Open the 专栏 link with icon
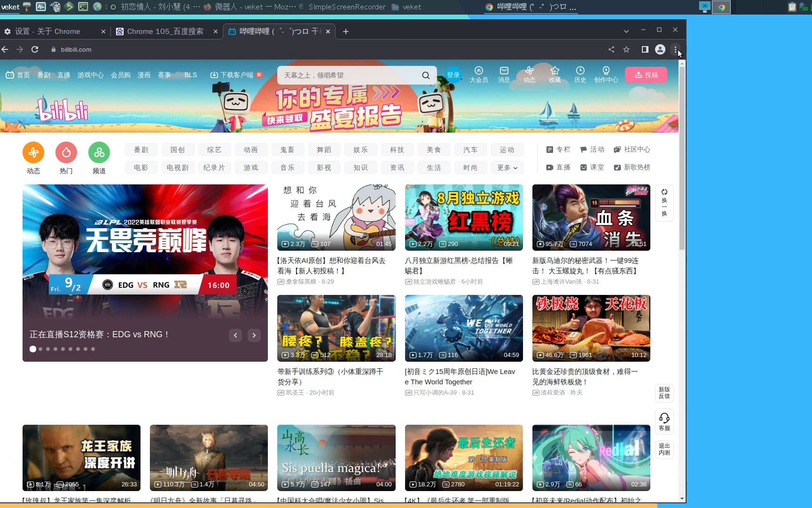The height and width of the screenshot is (508, 812). 558,150
